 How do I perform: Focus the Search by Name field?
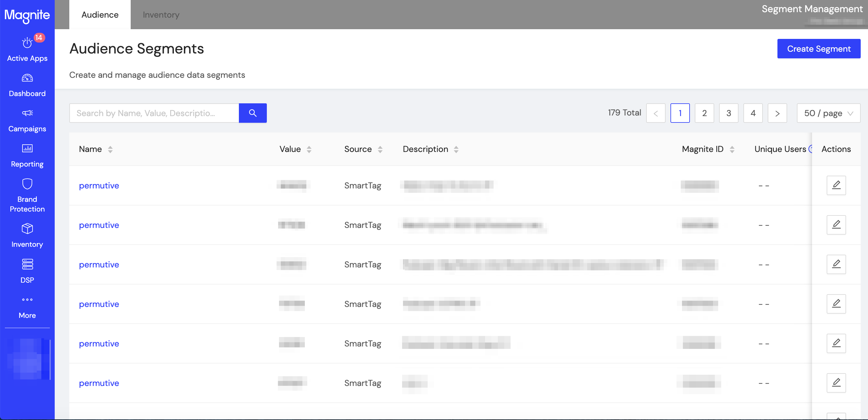pos(154,113)
